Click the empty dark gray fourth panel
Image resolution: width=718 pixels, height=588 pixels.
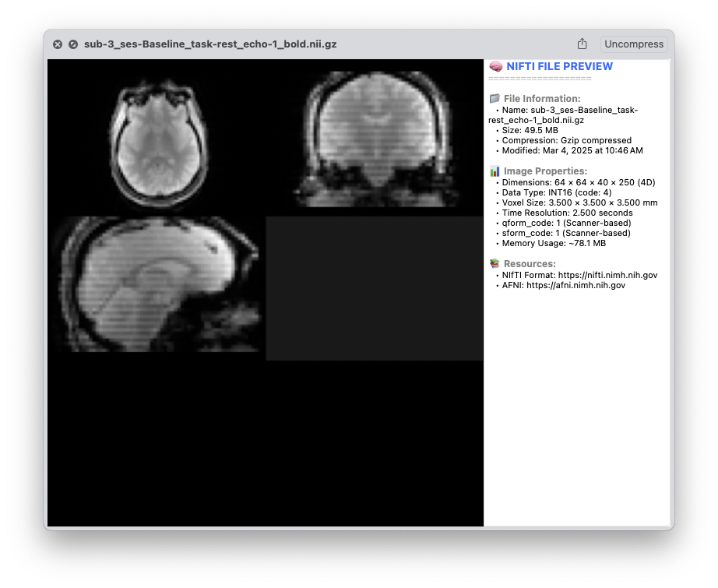click(374, 288)
